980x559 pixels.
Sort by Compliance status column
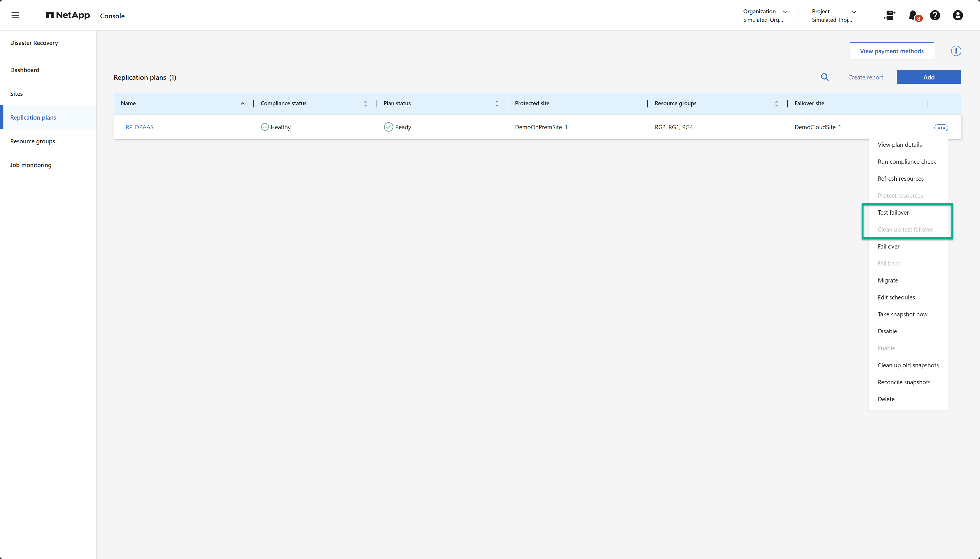365,104
